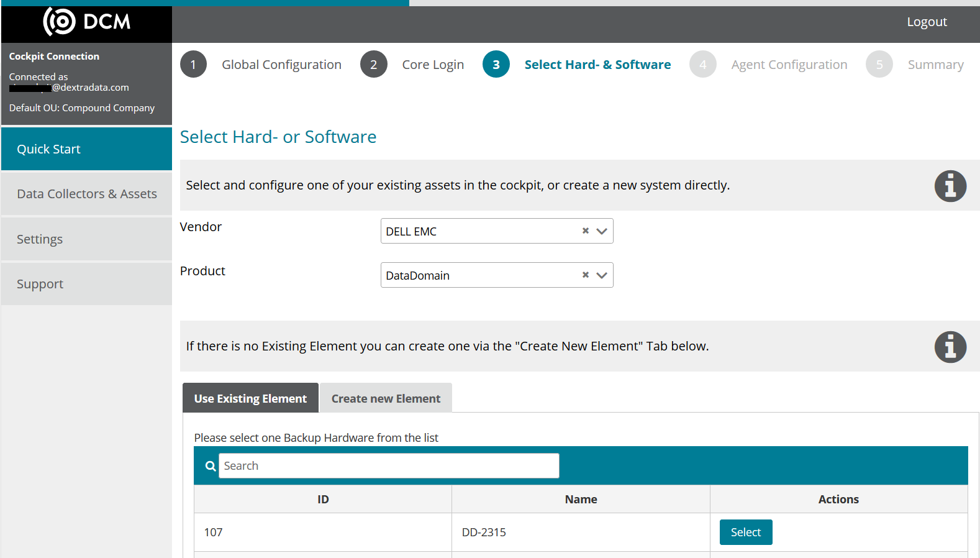Click the active step 3 circle

click(x=496, y=64)
